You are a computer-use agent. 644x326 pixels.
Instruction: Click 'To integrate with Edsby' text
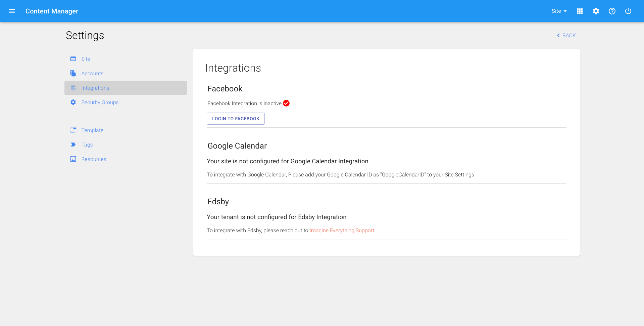click(257, 230)
